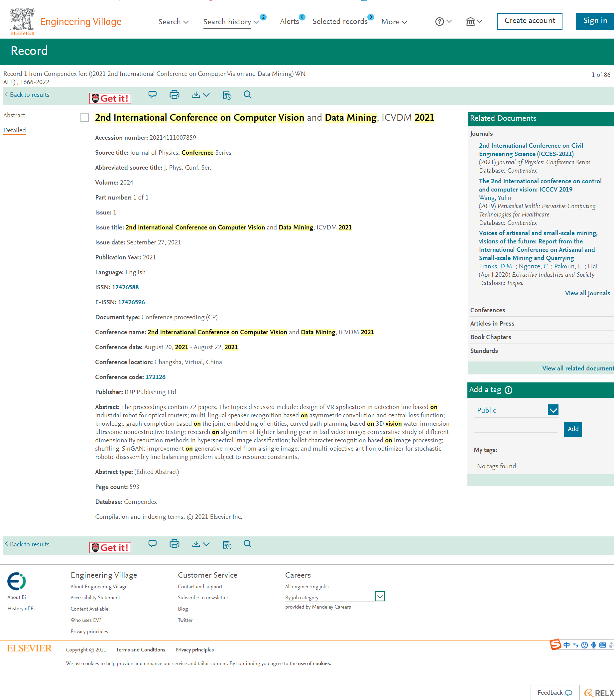Switch to the Abstract view tab
Screen dimensions: 614x700
click(x=14, y=115)
